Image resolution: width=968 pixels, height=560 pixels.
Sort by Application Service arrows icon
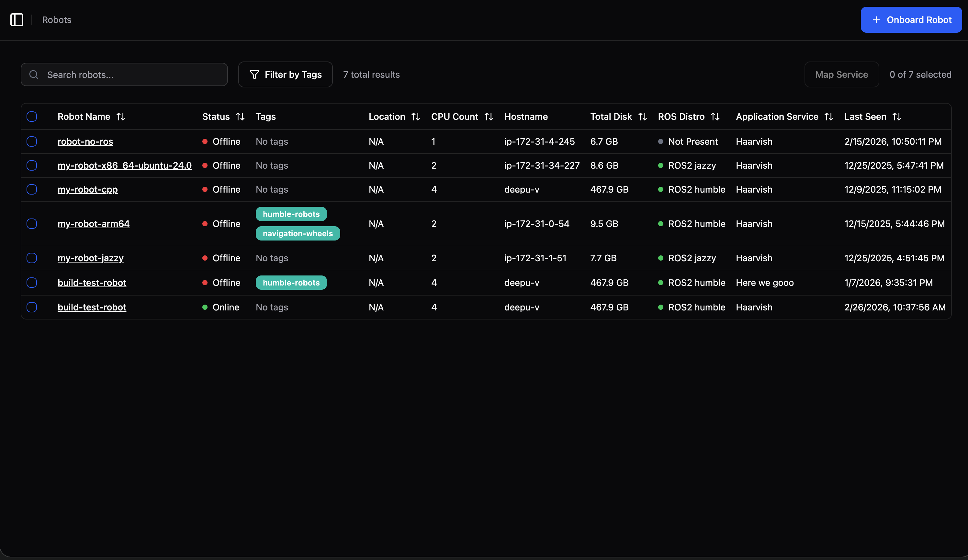coord(828,117)
